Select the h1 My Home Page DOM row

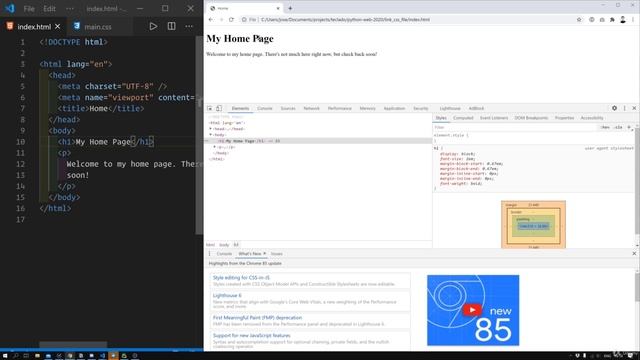[318, 141]
